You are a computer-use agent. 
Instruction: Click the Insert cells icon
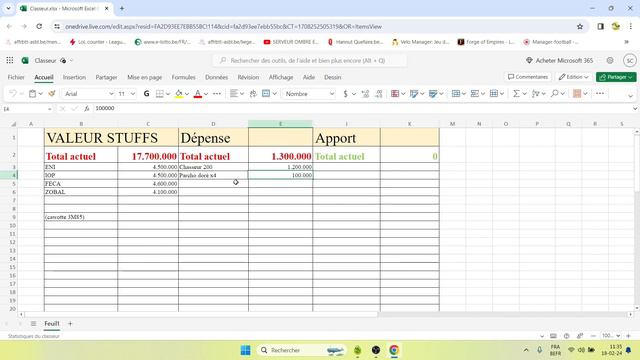pos(456,94)
